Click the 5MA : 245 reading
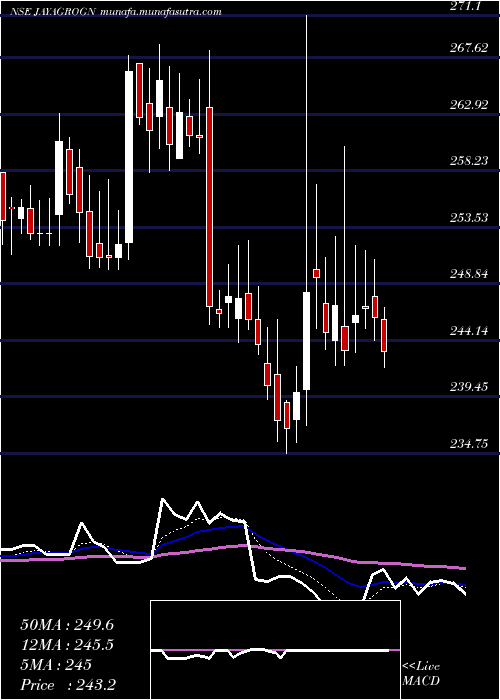500x700 pixels. (56, 665)
